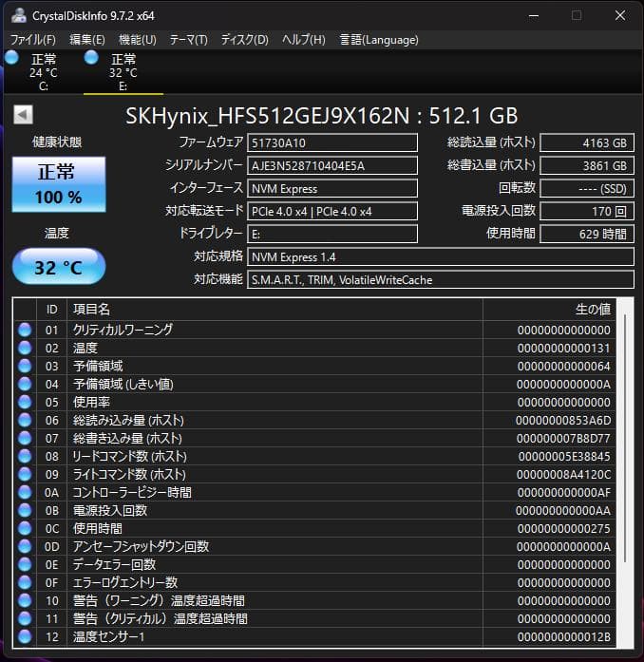Viewport: 644px width, 662px height.
Task: Select raw value 0000000853A6D
Action: [563, 421]
